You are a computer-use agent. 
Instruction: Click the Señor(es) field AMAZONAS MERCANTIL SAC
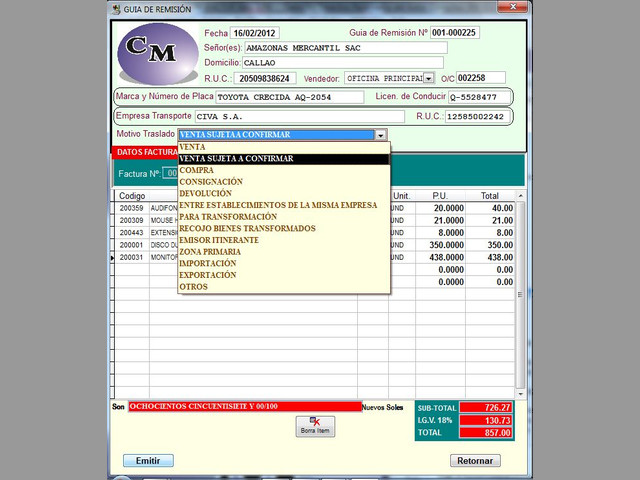(346, 48)
